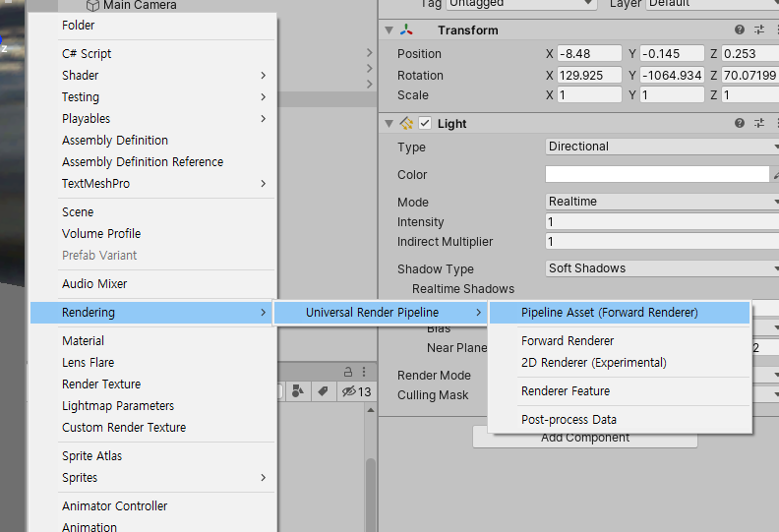
Task: Open the Universal Render Pipeline submenu
Action: 380,313
